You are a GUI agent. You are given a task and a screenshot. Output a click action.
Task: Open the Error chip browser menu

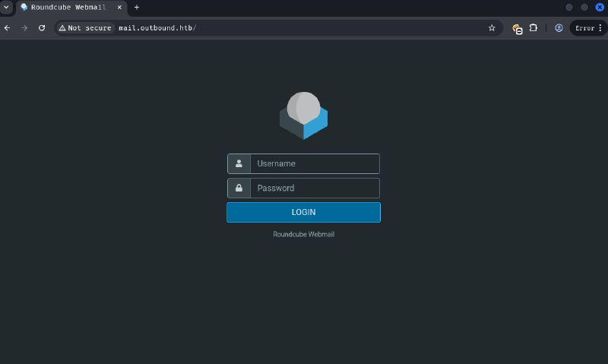(588, 28)
